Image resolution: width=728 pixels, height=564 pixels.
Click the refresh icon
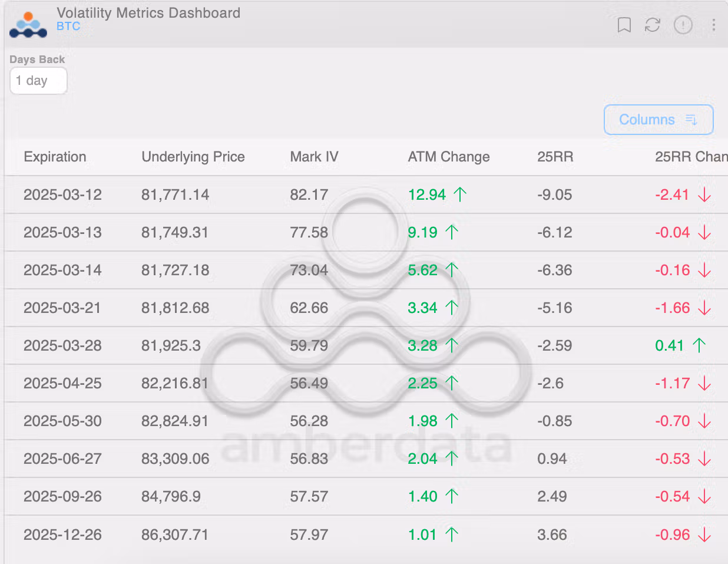tap(653, 25)
